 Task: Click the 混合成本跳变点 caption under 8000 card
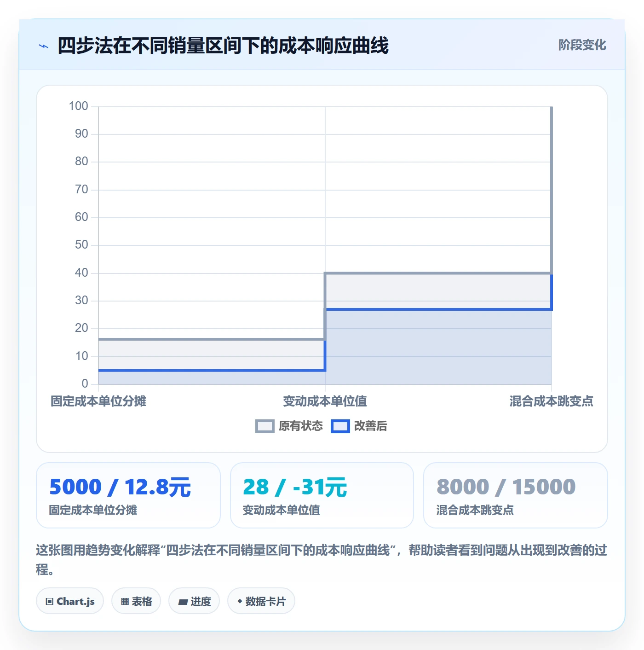(x=475, y=510)
